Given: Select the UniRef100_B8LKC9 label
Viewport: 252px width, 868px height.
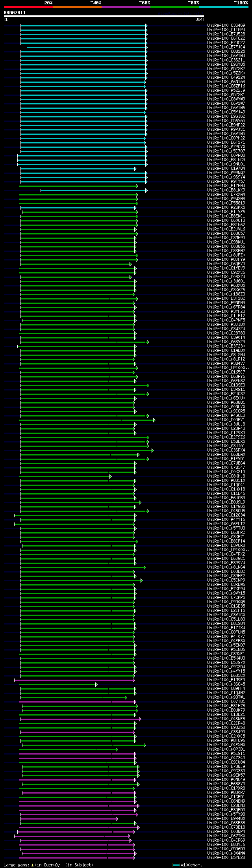Looking at the screenshot, I should coord(226,160).
